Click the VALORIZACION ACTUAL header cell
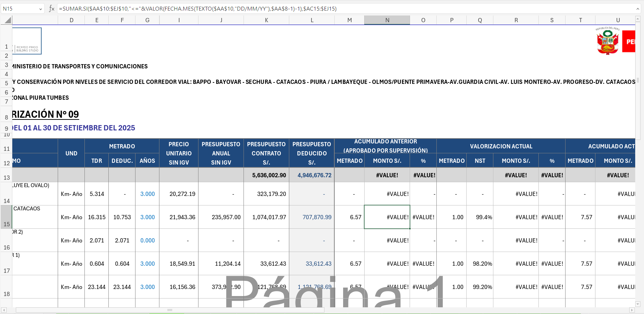644x314 pixels. pos(501,146)
